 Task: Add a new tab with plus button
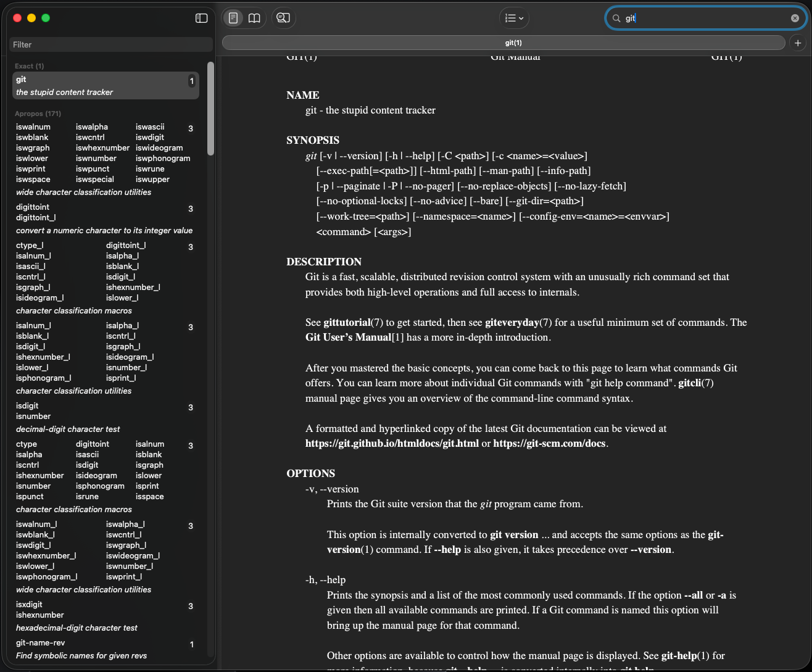[x=798, y=43]
